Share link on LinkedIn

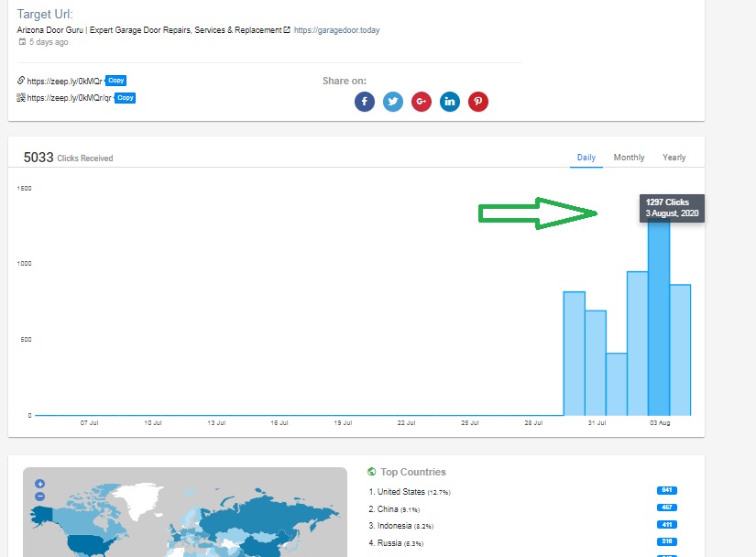(450, 102)
